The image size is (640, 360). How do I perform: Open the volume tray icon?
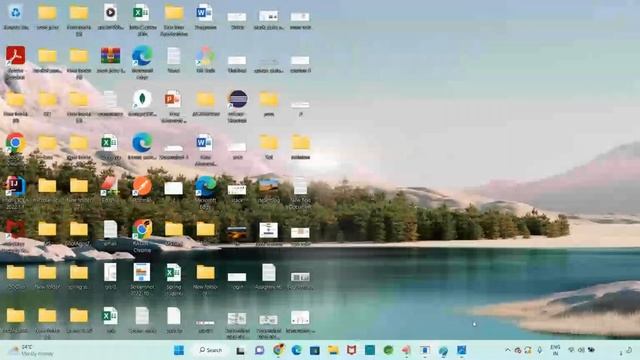pos(581,350)
